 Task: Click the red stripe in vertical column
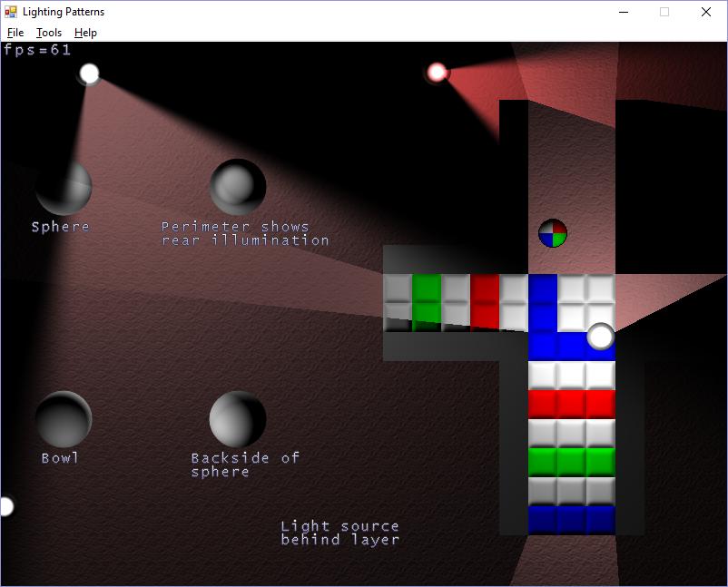coord(572,404)
